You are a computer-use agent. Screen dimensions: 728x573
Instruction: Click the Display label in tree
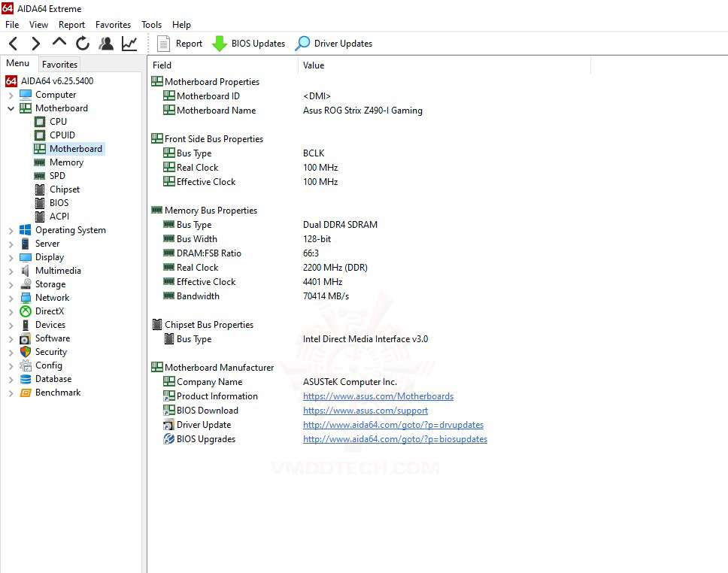pos(49,257)
